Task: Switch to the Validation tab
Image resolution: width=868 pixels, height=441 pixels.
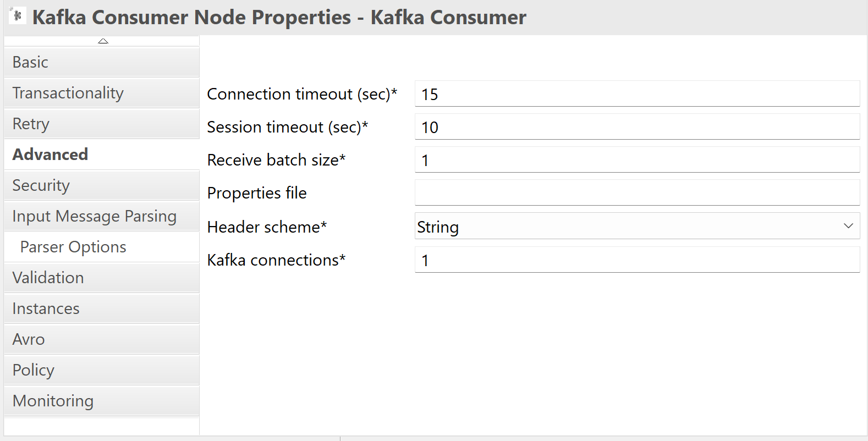Action: pos(102,278)
